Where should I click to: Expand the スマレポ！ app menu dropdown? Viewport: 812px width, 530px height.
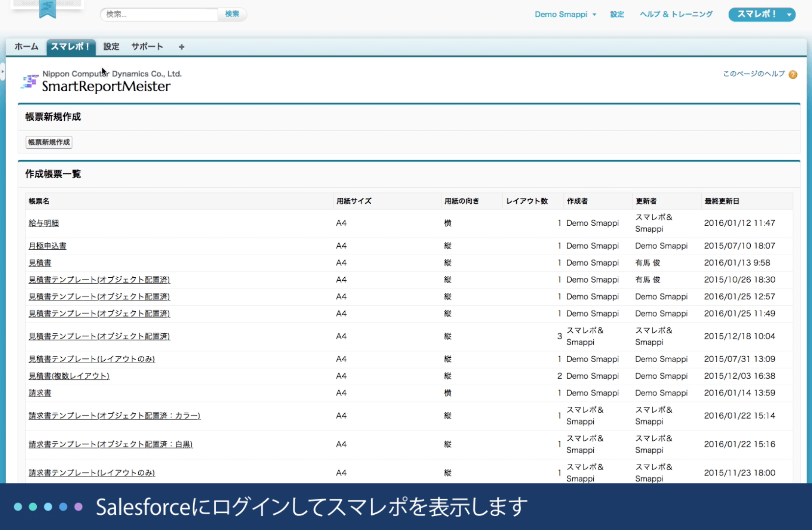pyautogui.click(x=789, y=15)
